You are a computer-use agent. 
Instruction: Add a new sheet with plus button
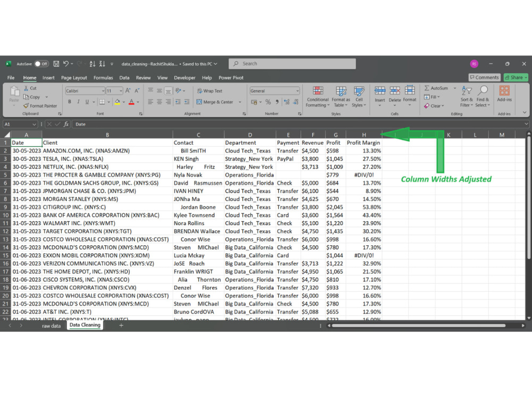tap(121, 326)
